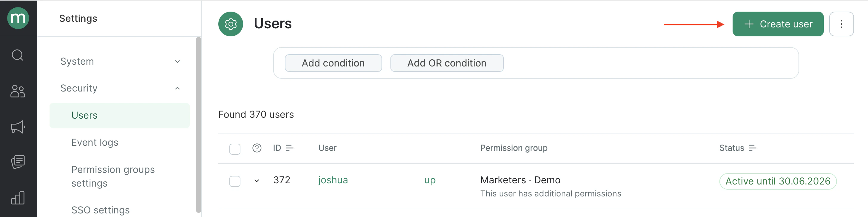The height and width of the screenshot is (217, 868).
Task: Sort by the ID column icon
Action: tap(289, 148)
